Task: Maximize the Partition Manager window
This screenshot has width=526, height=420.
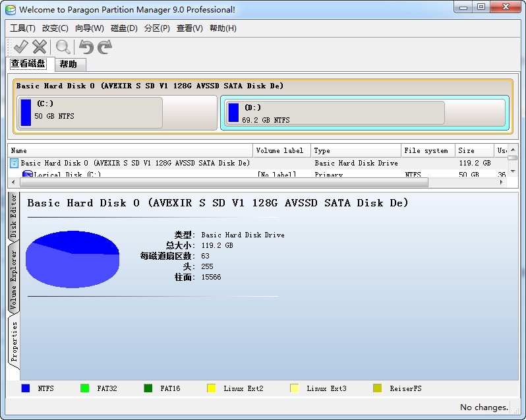Action: (481, 7)
